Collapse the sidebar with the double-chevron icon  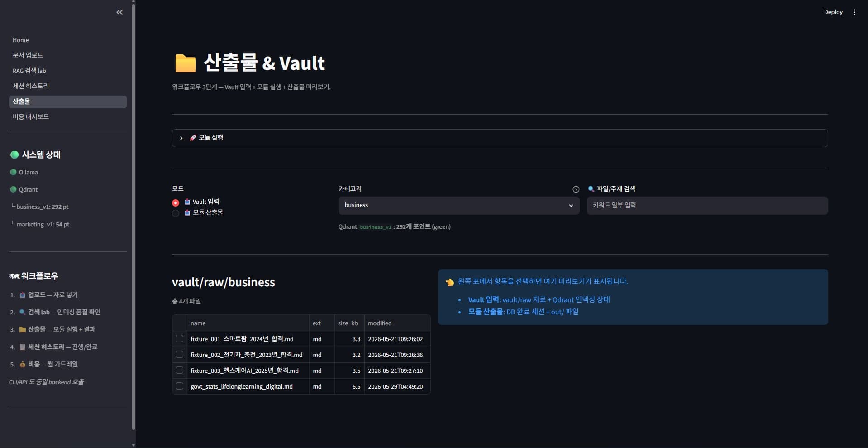(119, 12)
